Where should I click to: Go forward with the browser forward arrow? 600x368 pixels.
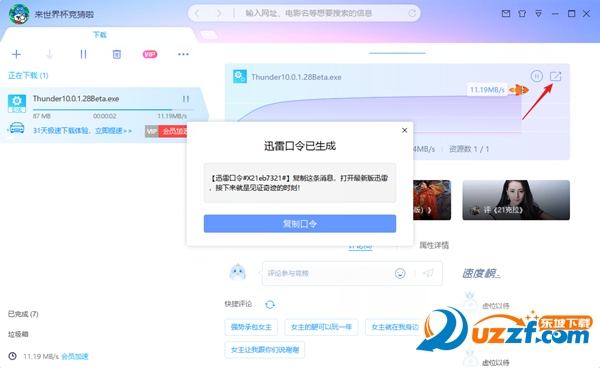219,13
